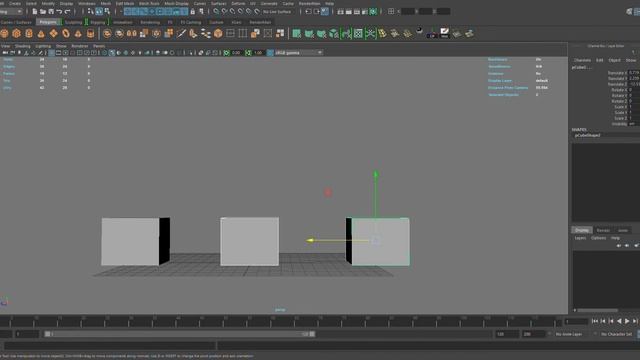The height and width of the screenshot is (360, 640).
Task: Toggle the snap to grids magnet icon
Action: [216, 11]
